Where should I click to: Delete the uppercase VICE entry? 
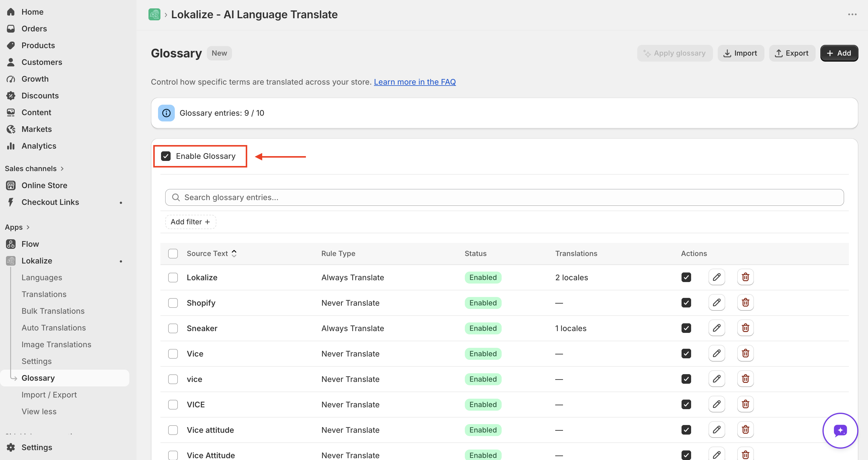pos(745,404)
